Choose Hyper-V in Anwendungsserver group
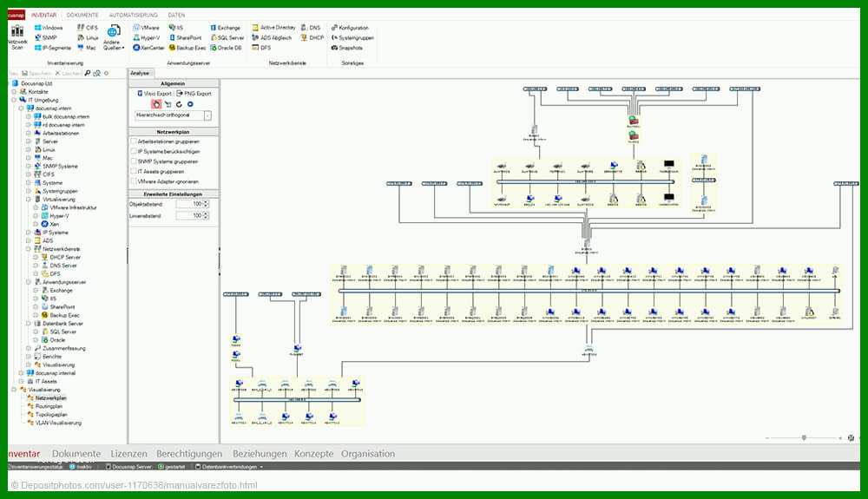This screenshot has width=868, height=499. [x=146, y=37]
